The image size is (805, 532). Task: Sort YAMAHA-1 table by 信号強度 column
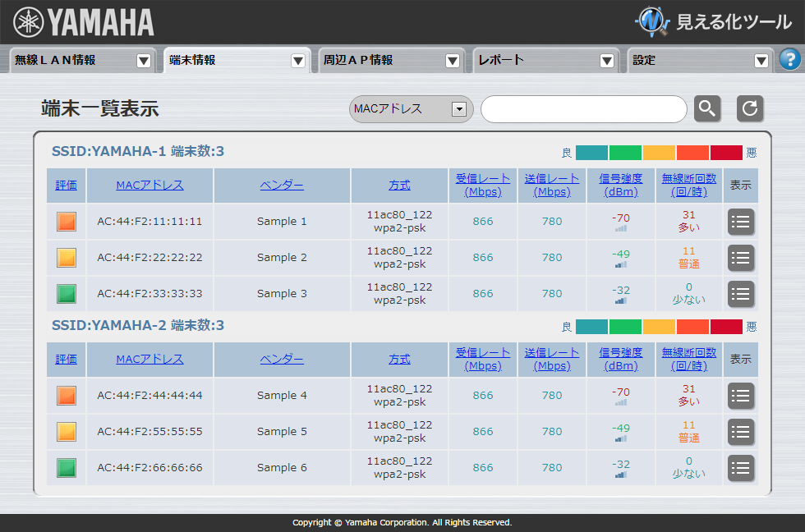(x=620, y=186)
